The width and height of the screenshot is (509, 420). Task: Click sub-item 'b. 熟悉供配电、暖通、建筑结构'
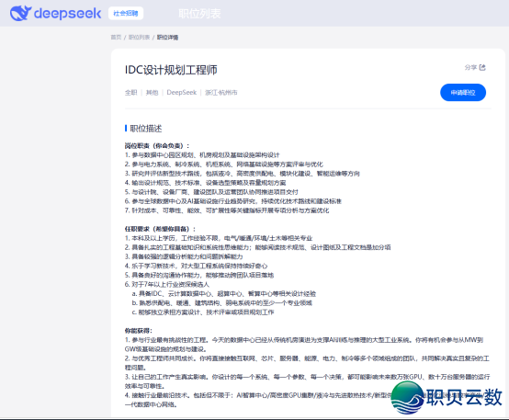point(222,303)
